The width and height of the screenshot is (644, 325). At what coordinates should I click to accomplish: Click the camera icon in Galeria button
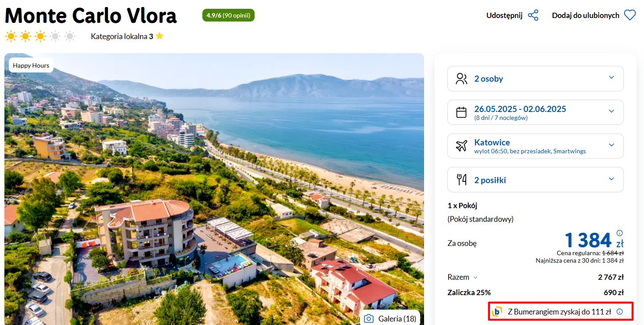pos(369,319)
